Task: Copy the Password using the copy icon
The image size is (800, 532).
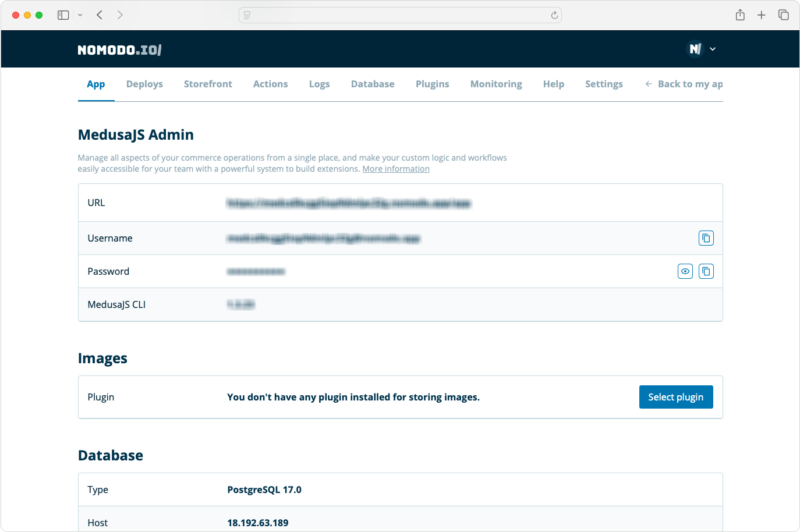Action: click(x=706, y=271)
